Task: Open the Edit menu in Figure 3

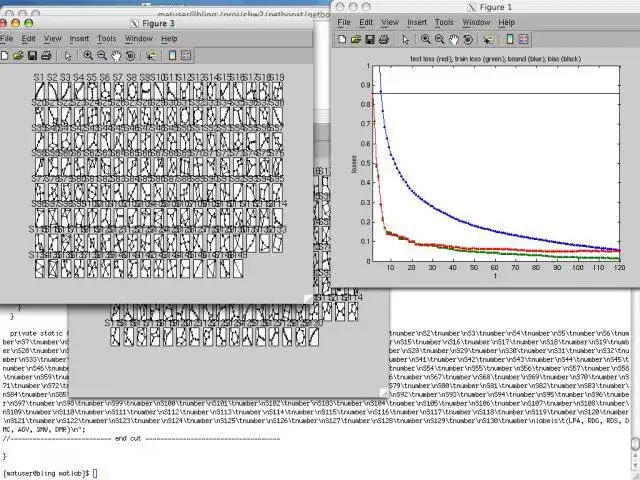Action: click(x=28, y=39)
